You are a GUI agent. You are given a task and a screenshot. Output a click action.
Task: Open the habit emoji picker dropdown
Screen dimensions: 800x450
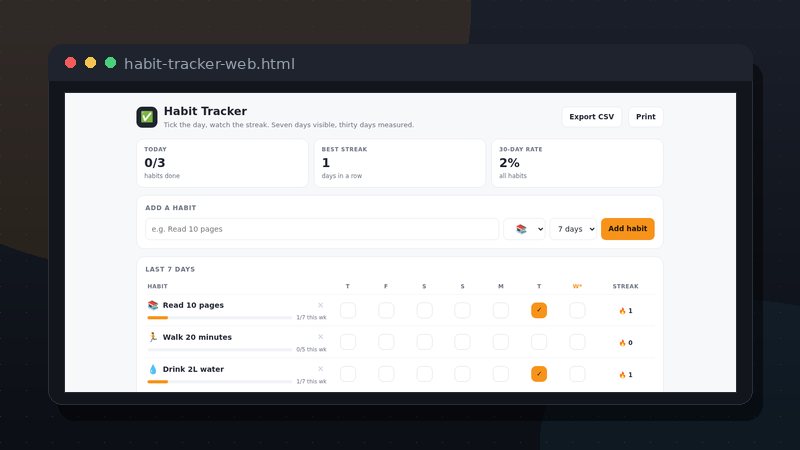[x=524, y=229]
